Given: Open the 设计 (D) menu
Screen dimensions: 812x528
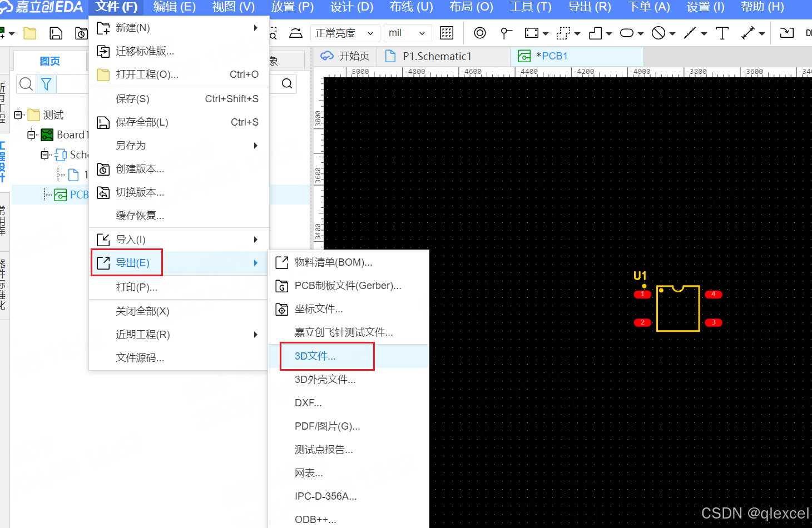Looking at the screenshot, I should coord(351,7).
